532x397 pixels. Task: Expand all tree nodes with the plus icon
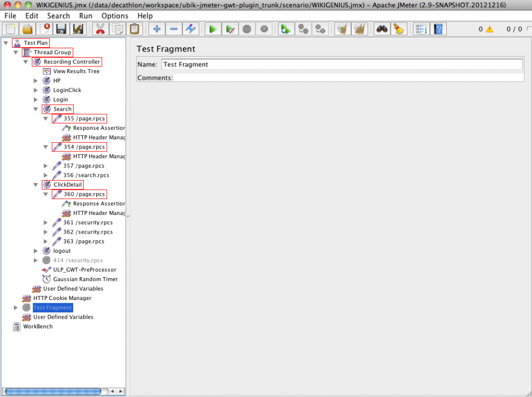(x=156, y=29)
